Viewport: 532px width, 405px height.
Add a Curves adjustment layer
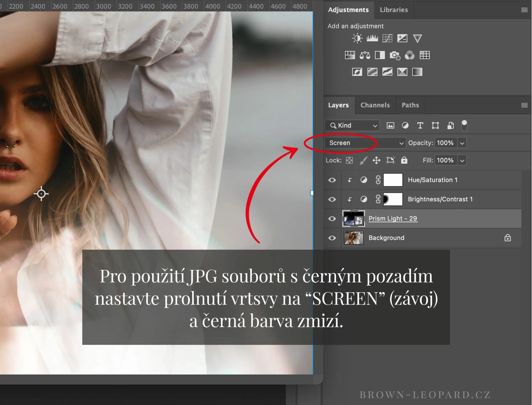pos(387,38)
